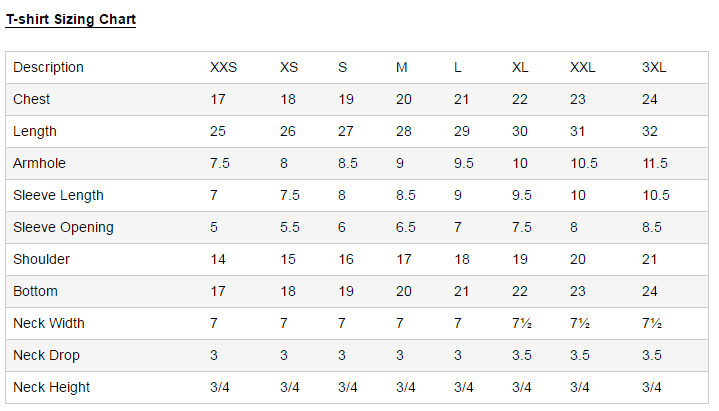Click the Shoulder row label
The height and width of the screenshot is (411, 719).
(x=41, y=259)
